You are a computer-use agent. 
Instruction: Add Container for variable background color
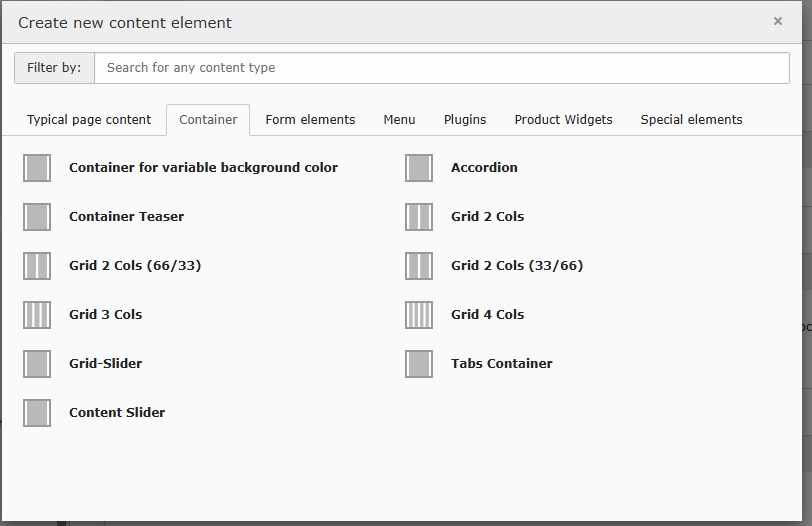(203, 168)
